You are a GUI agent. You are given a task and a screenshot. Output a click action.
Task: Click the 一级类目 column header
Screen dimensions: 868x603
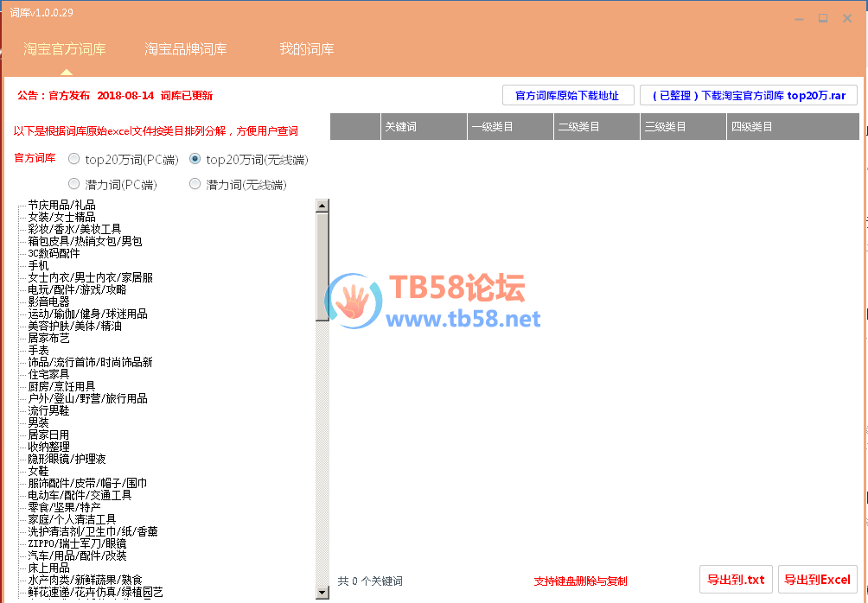click(510, 127)
